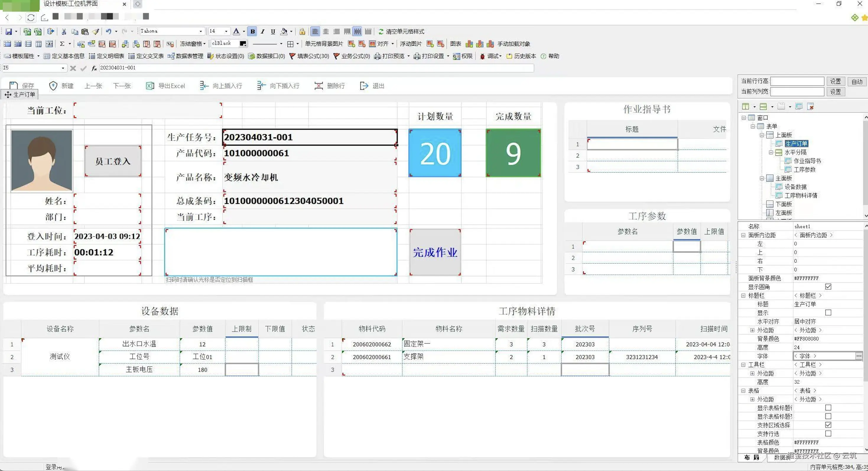The width and height of the screenshot is (868, 471).
Task: Click the format painter brush icon
Action: click(96, 31)
